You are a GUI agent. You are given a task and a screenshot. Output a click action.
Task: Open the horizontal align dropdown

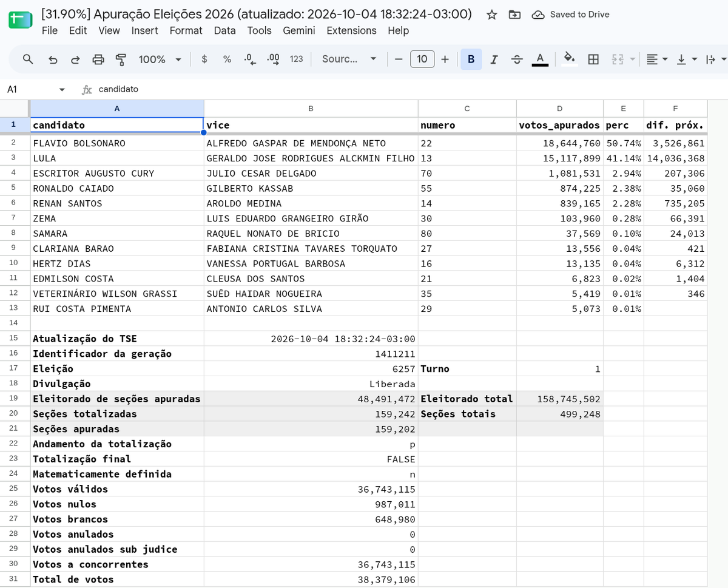(x=656, y=59)
